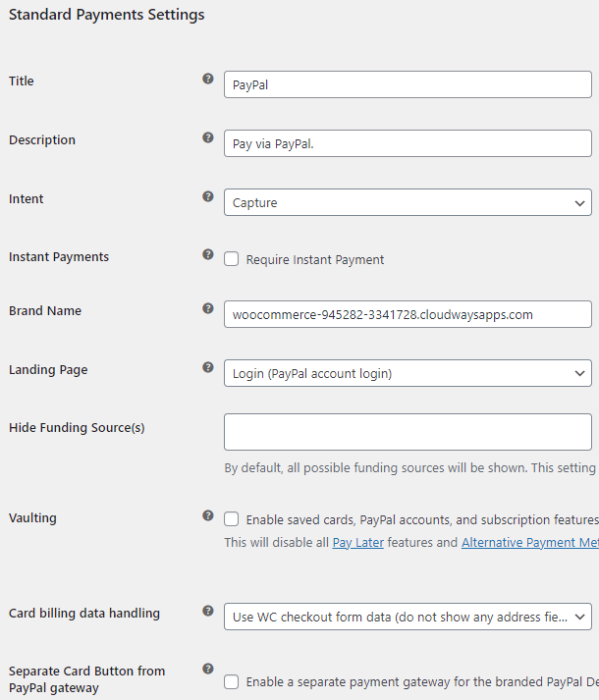Click the help icon beside Description
This screenshot has height=700, width=599.
click(208, 137)
